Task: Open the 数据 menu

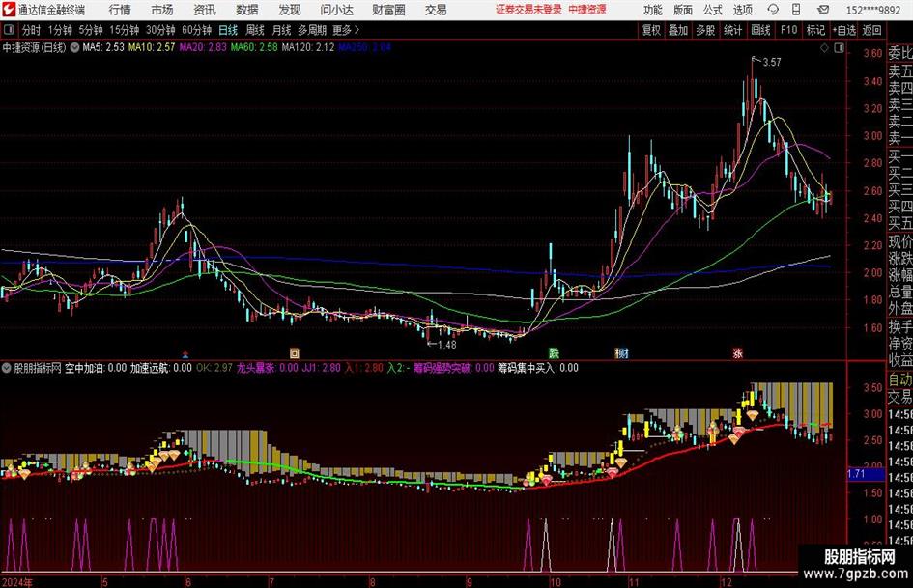Action: tap(247, 10)
